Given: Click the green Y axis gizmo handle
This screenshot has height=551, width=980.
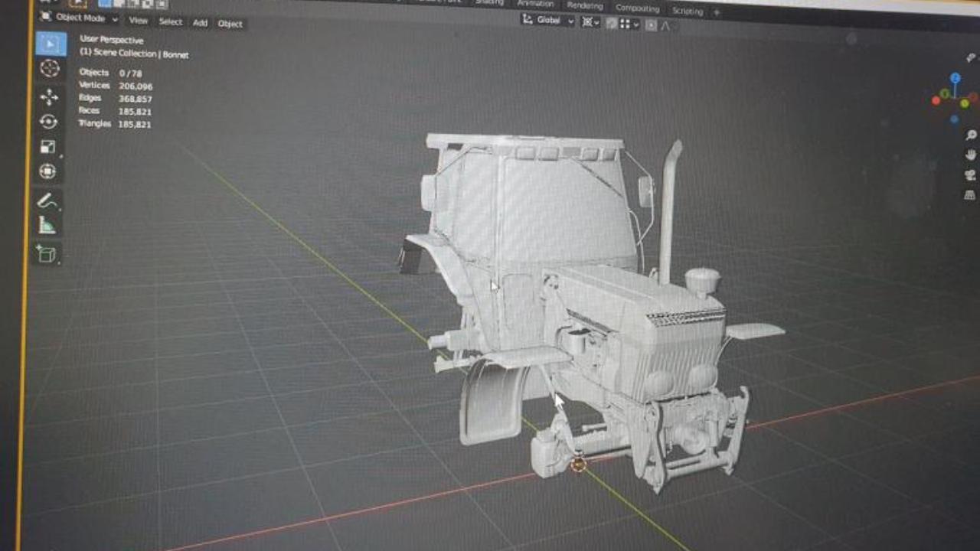Looking at the screenshot, I should 965,103.
